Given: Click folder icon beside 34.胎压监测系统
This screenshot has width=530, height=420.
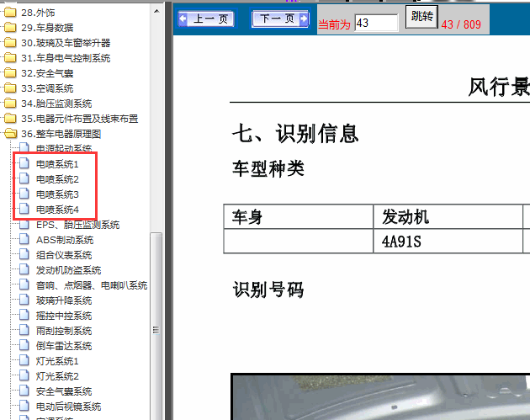Looking at the screenshot, I should (10, 104).
